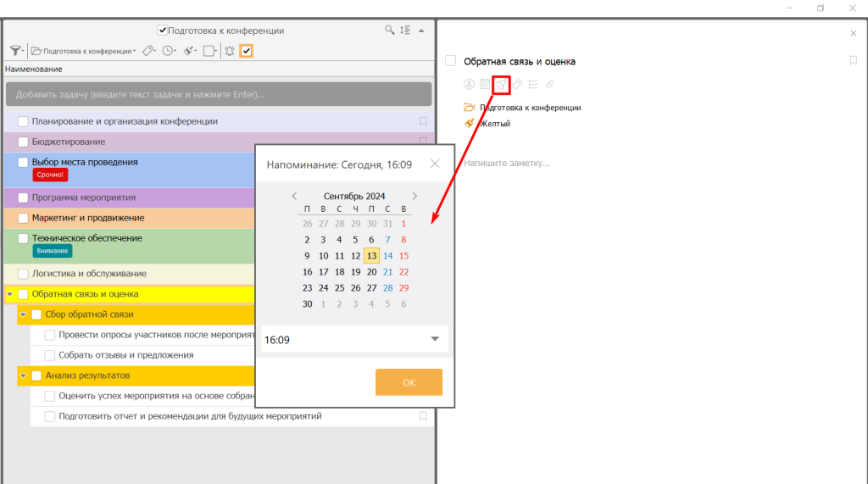
Task: Click the assignee person icon in task details
Action: tap(469, 84)
